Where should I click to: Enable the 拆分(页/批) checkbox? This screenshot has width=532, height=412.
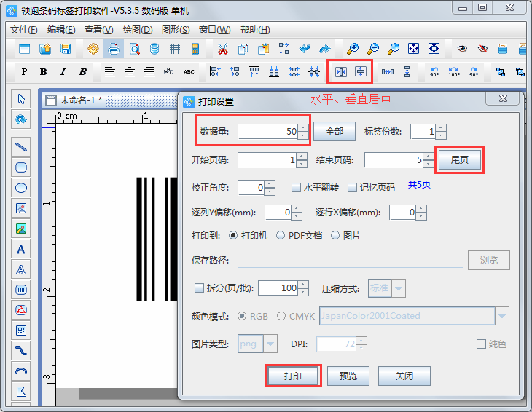coord(200,288)
